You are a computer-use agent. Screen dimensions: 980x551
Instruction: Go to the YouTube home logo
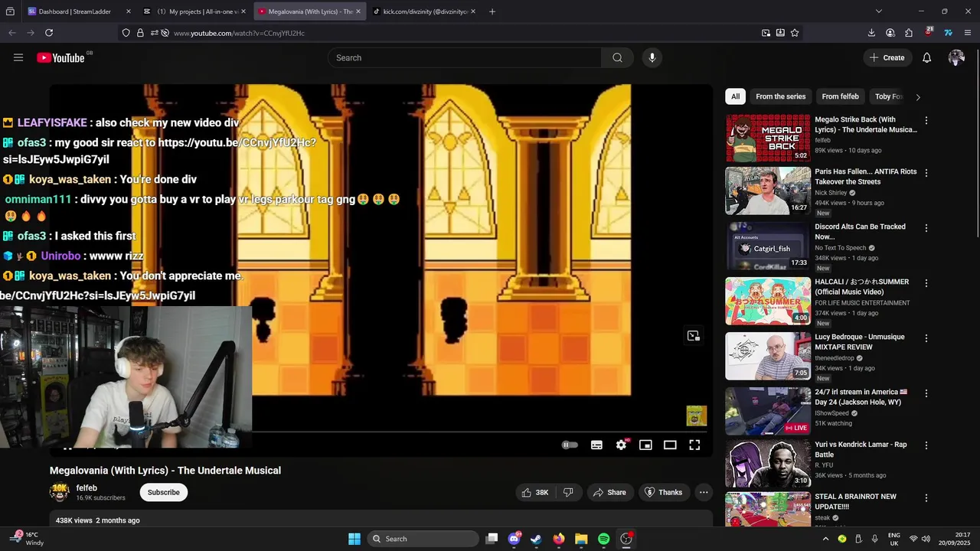(60, 57)
